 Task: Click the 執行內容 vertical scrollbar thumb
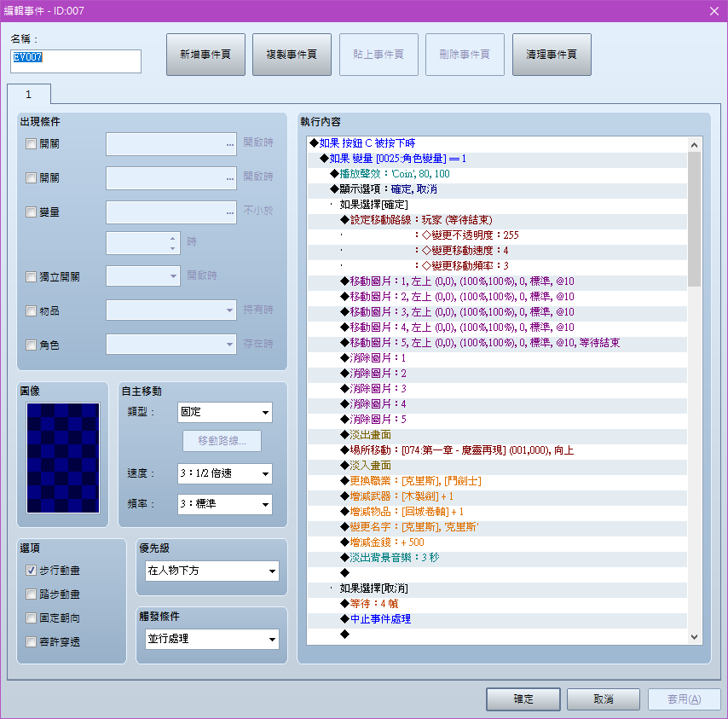(694, 219)
